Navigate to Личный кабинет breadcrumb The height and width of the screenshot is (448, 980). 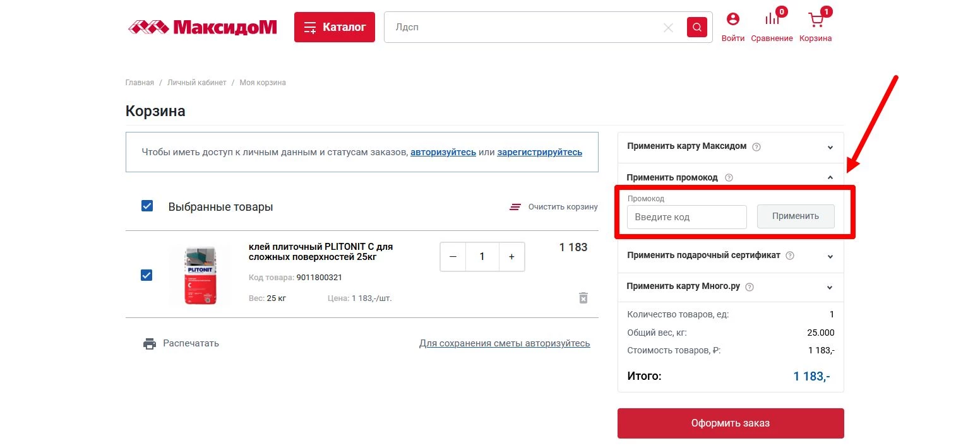(x=196, y=82)
